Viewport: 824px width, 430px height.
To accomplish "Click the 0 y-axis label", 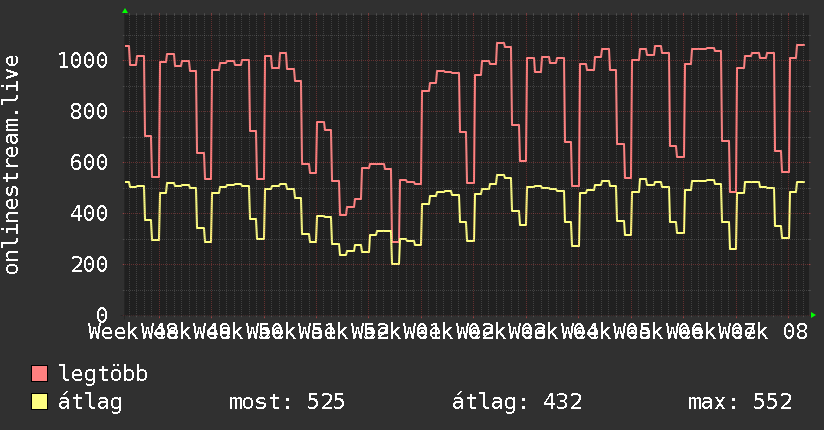I will coord(102,315).
